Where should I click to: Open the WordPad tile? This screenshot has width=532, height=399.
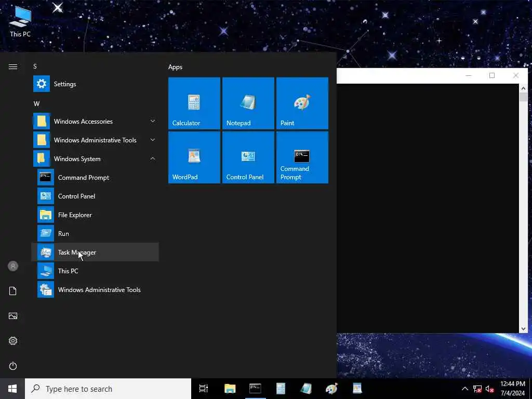pyautogui.click(x=194, y=157)
